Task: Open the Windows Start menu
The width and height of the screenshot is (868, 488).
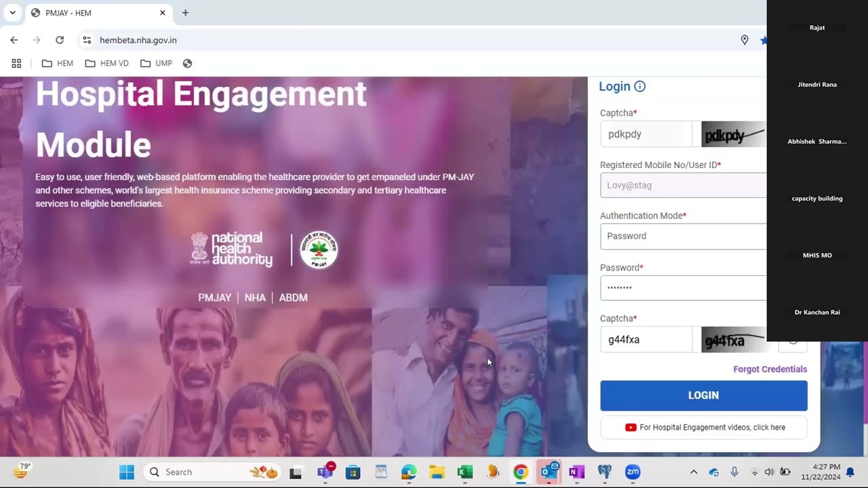Action: coord(127,472)
